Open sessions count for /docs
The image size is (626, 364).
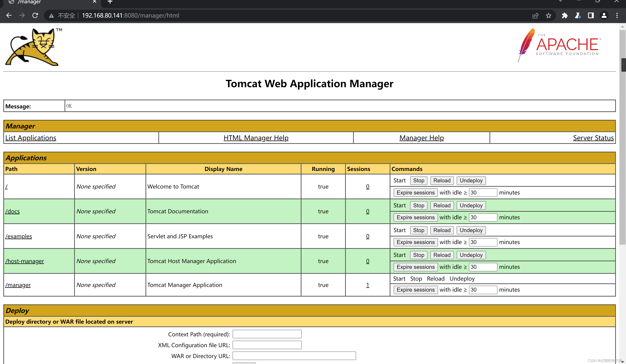pos(368,211)
